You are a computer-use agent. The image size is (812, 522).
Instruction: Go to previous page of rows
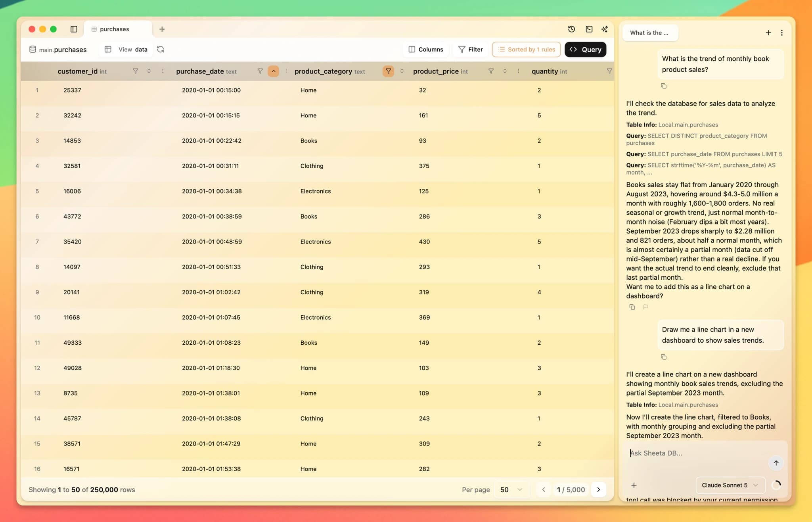(x=544, y=489)
